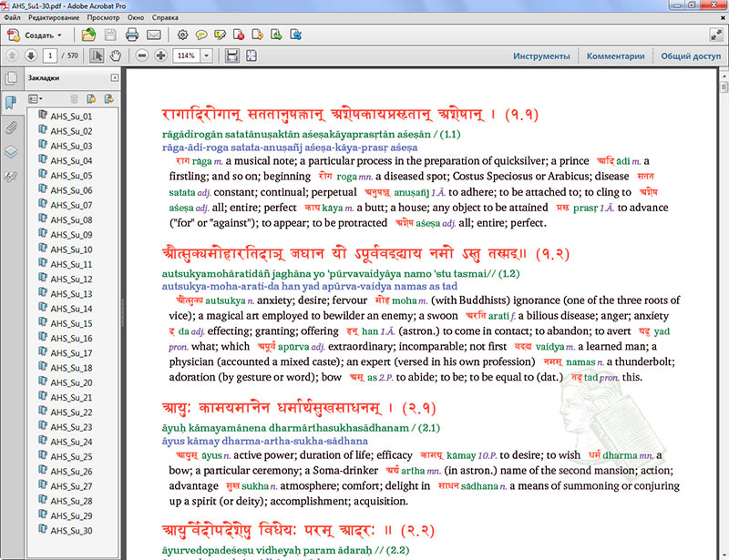Add a sticky note comment
Screen dimensions: 729x560
point(200,35)
